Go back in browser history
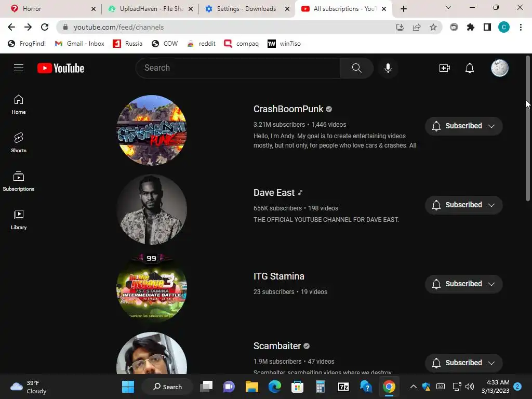The image size is (532, 399). click(x=11, y=27)
